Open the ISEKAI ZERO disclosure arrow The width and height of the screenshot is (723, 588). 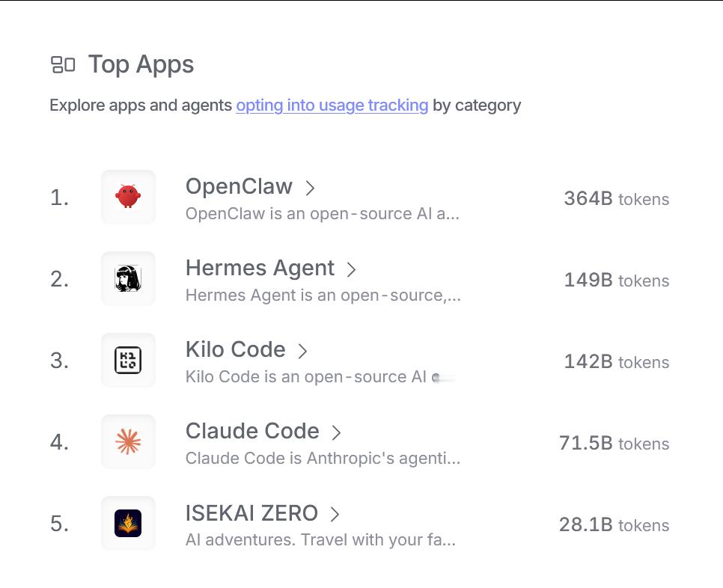point(335,515)
